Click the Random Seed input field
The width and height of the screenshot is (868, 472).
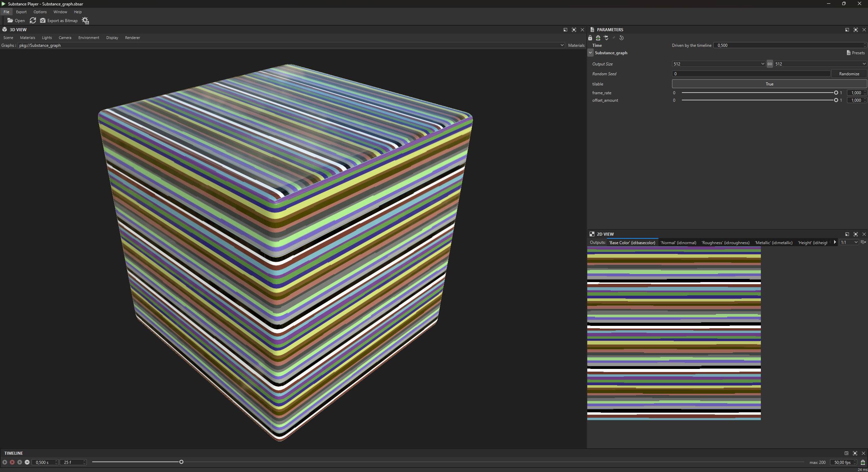[751, 74]
